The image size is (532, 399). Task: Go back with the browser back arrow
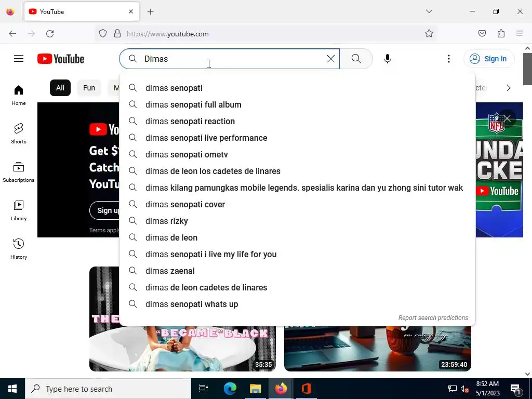pyautogui.click(x=12, y=34)
